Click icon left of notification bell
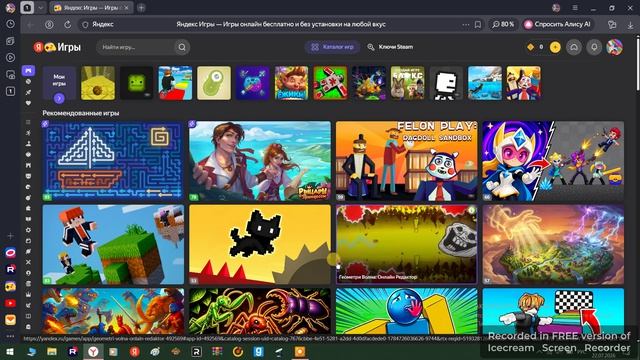 tap(573, 47)
